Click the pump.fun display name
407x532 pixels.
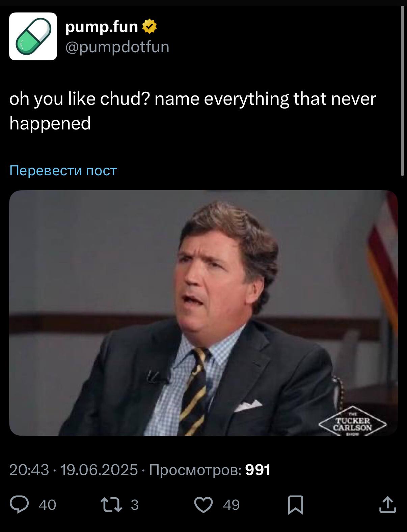(x=102, y=27)
